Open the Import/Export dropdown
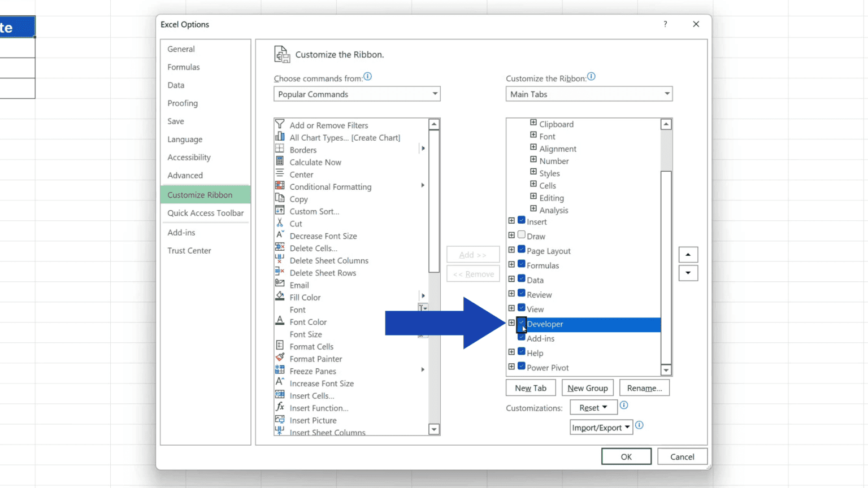 [x=601, y=428]
